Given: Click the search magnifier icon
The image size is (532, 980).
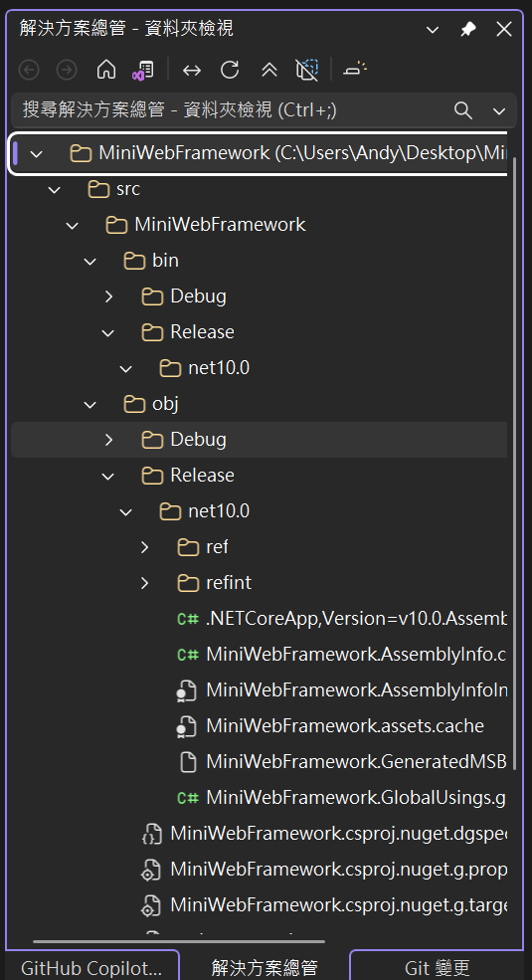Looking at the screenshot, I should (x=462, y=110).
